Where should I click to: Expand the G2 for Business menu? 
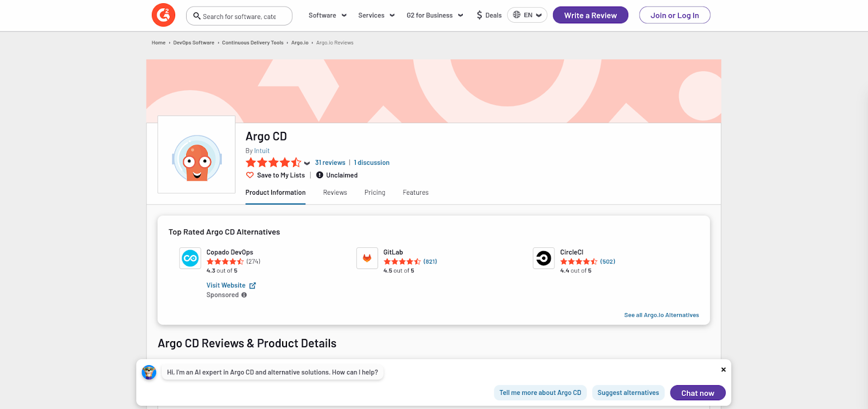pos(435,15)
